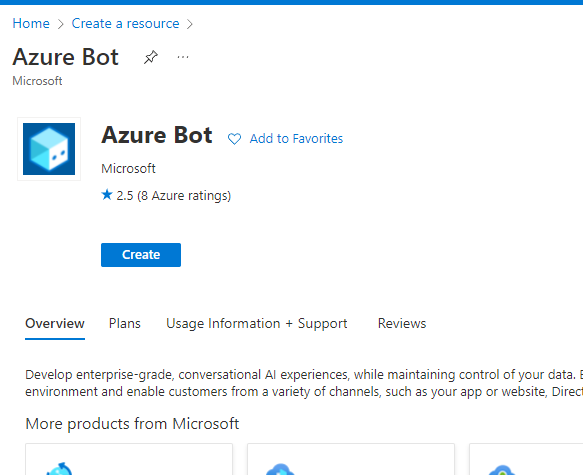This screenshot has width=583, height=475.
Task: Open the Reviews tab
Action: pos(402,323)
